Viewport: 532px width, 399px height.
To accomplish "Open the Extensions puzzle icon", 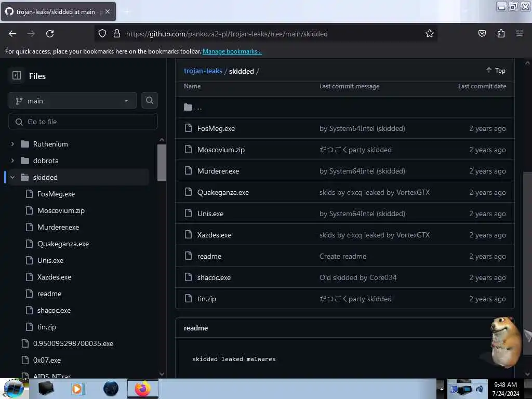I will click(501, 33).
